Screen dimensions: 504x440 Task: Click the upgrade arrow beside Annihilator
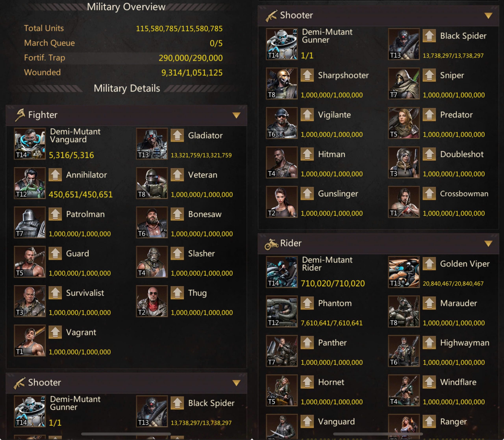coord(55,175)
